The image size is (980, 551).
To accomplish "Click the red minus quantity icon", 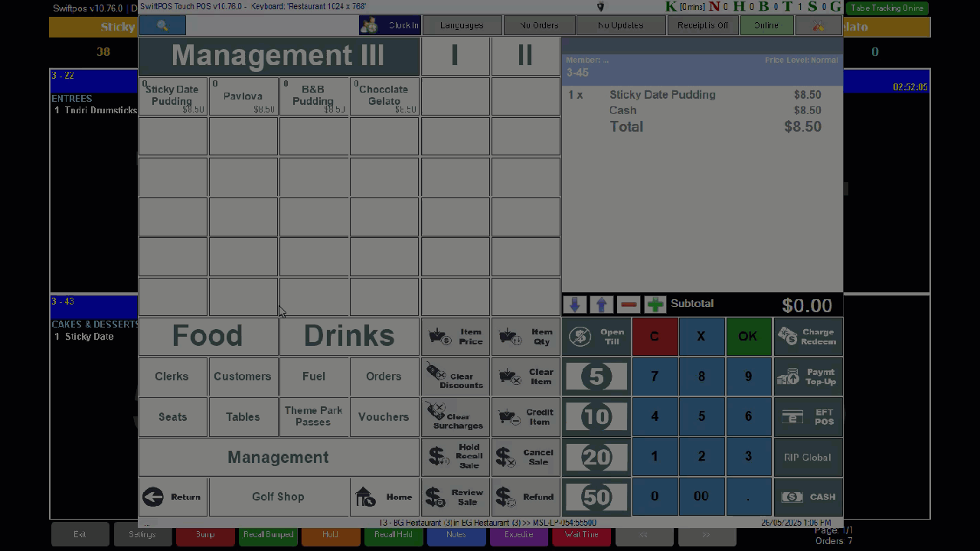I will click(x=629, y=305).
